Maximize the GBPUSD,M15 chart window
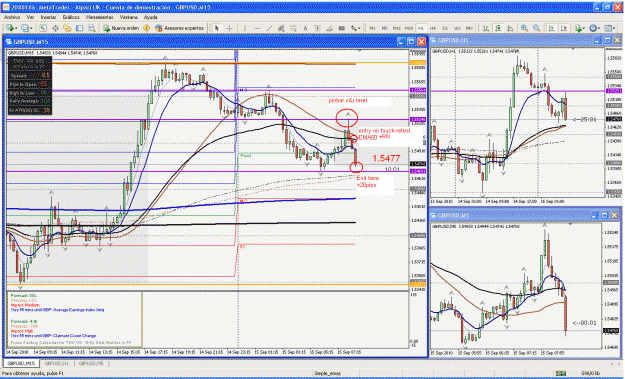Image resolution: width=625 pixels, height=379 pixels. click(411, 41)
